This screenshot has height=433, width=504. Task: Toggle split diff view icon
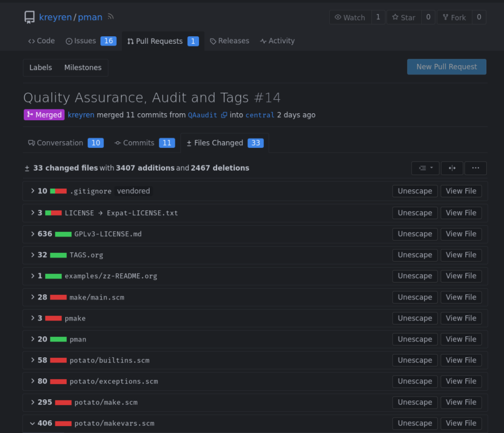click(452, 168)
